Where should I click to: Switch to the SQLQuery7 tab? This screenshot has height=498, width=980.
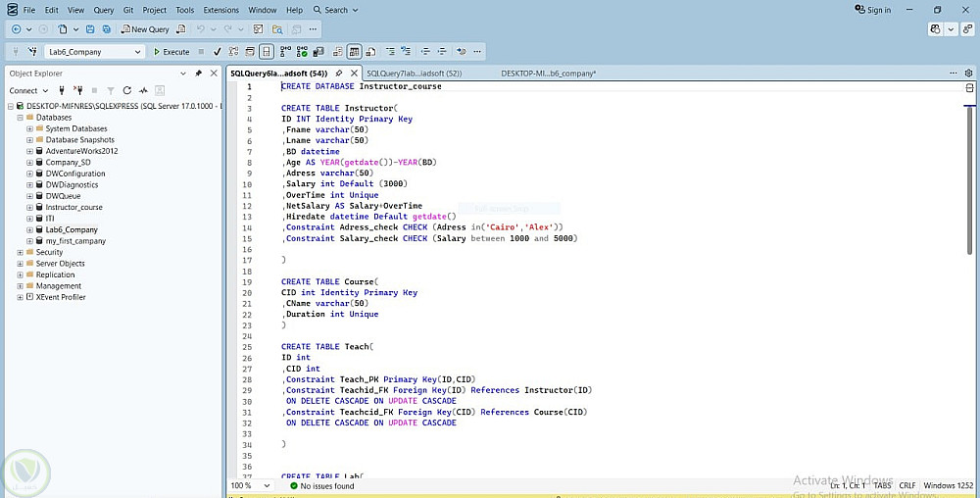[414, 74]
